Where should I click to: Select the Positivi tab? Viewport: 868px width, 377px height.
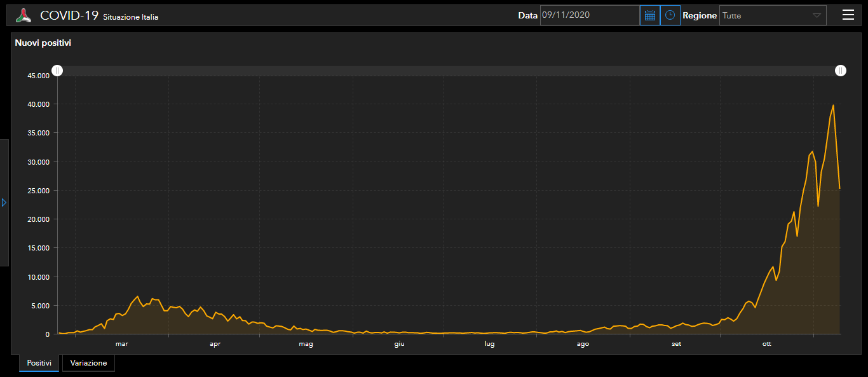click(x=39, y=363)
